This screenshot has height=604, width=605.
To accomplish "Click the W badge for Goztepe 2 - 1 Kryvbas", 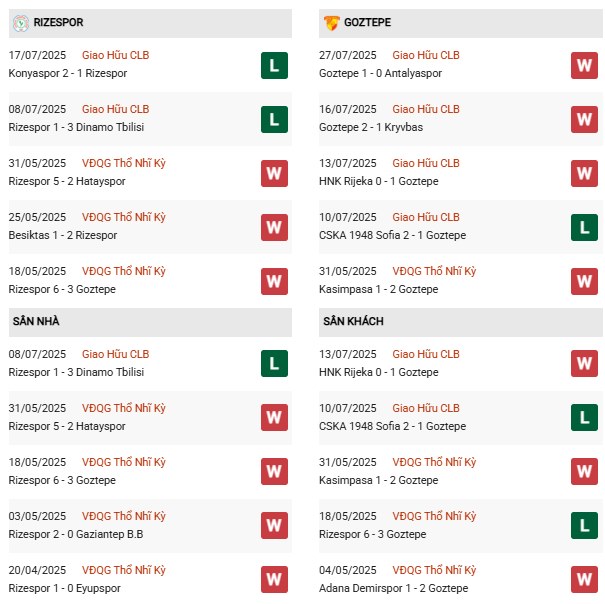I will tap(584, 120).
